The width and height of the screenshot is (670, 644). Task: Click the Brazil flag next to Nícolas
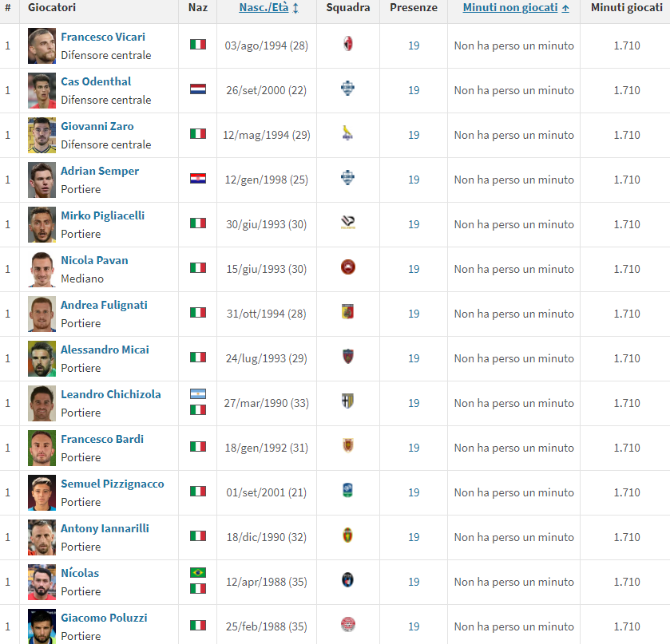click(197, 573)
